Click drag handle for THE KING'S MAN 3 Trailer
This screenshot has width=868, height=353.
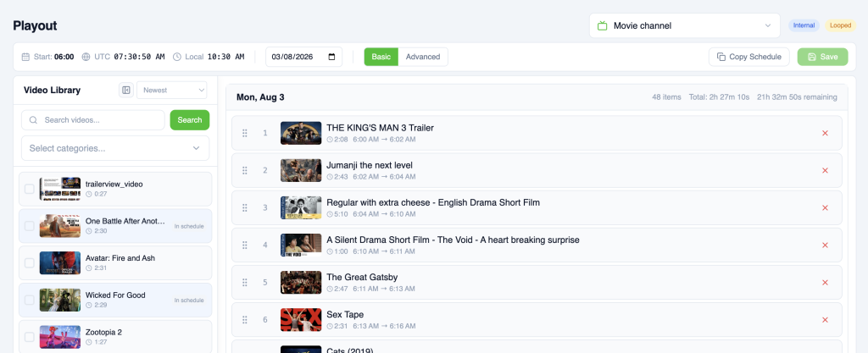(245, 133)
